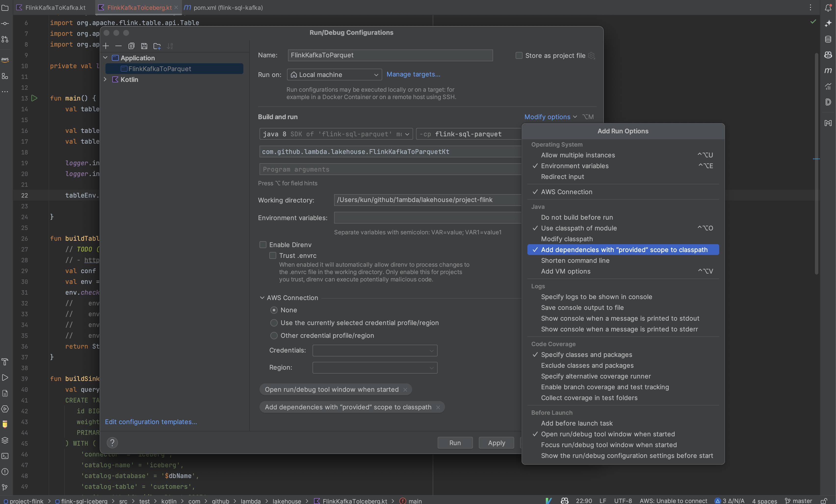Click the Add New Configuration plus icon
836x504 pixels.
(106, 46)
